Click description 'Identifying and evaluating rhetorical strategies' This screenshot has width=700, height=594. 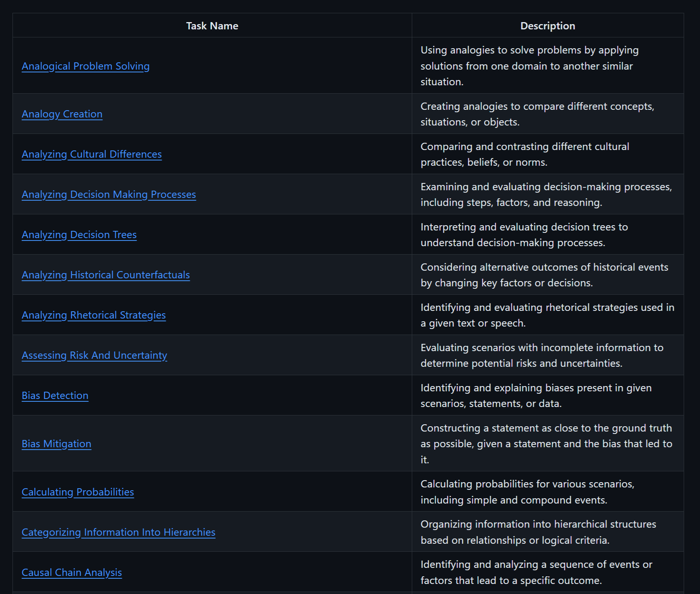click(547, 315)
